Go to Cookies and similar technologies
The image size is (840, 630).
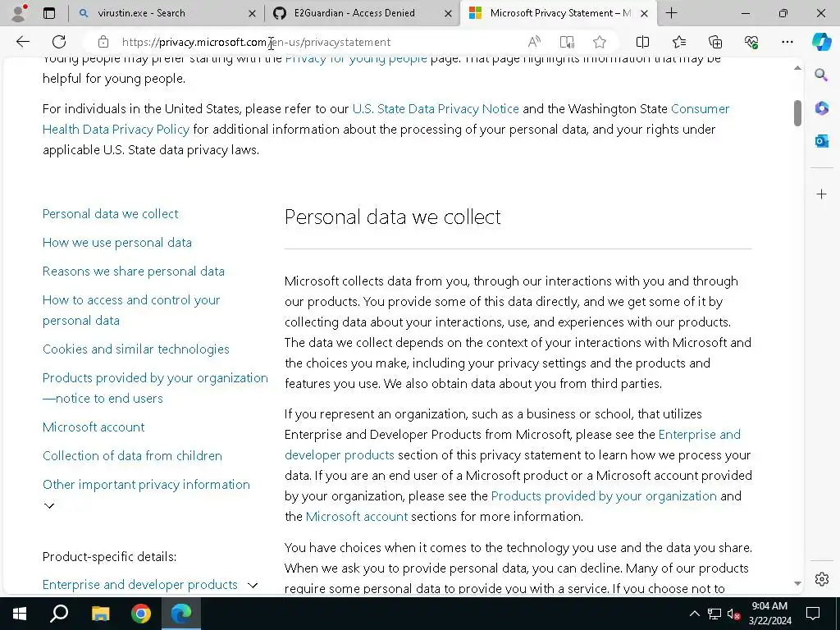[x=135, y=349]
